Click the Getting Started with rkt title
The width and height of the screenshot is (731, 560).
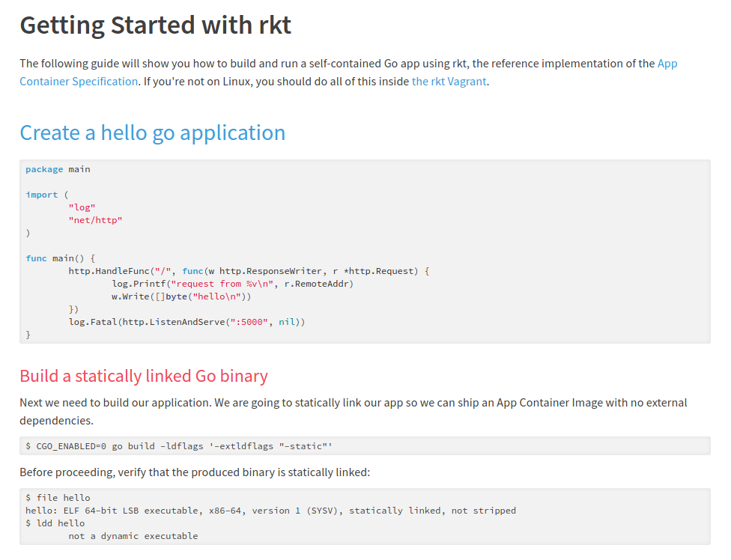point(155,25)
